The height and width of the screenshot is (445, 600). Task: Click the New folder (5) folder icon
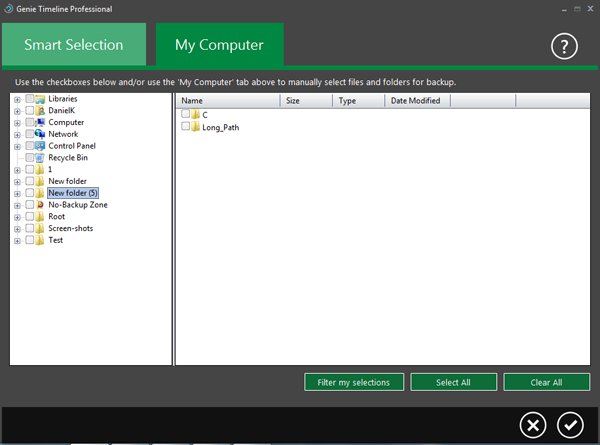(x=40, y=193)
